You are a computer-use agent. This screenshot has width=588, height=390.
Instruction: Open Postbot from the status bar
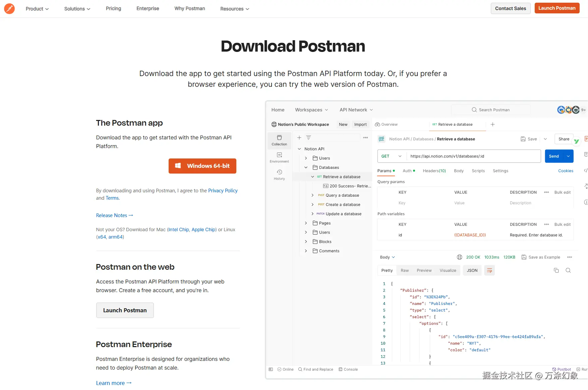pyautogui.click(x=562, y=370)
